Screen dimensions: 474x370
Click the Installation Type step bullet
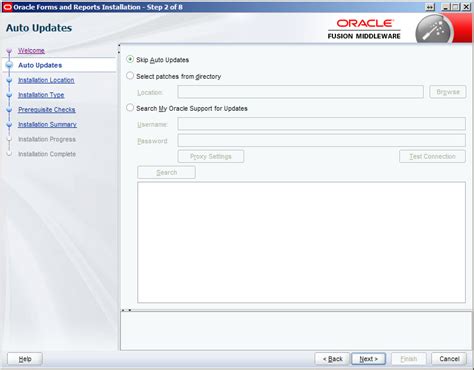tap(9, 95)
